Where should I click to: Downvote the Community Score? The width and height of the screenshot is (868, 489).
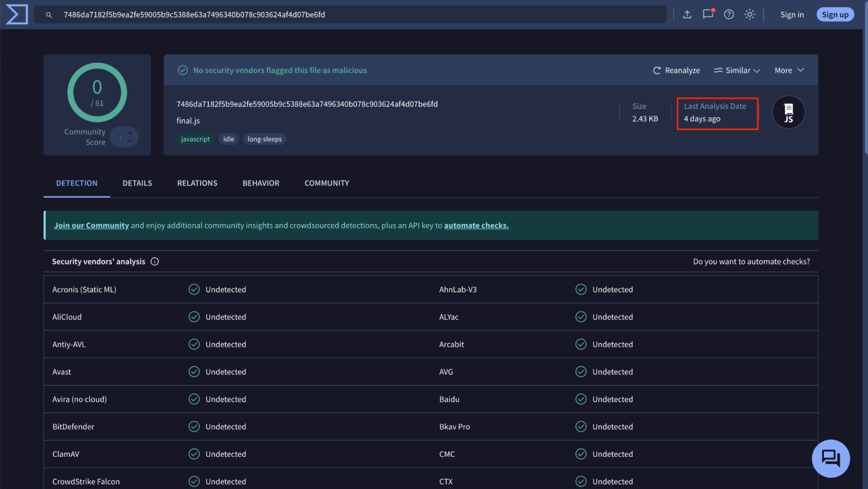tap(130, 141)
